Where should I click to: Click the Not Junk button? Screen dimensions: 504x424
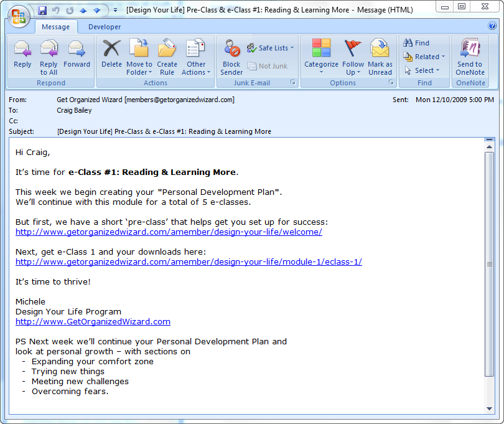pyautogui.click(x=268, y=66)
